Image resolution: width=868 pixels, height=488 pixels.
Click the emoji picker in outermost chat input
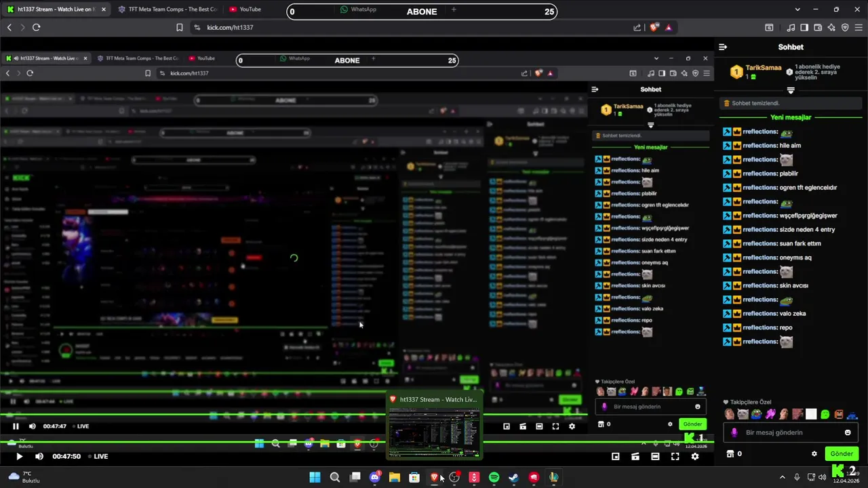tap(848, 432)
